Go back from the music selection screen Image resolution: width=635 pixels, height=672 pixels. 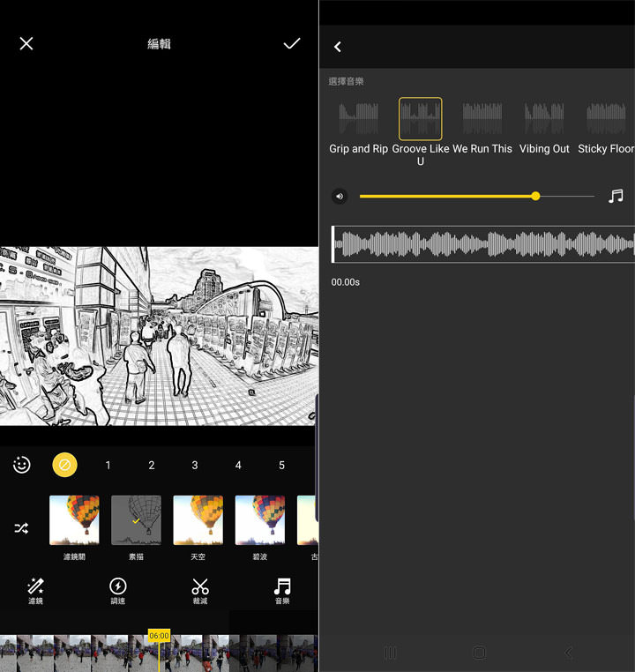338,47
